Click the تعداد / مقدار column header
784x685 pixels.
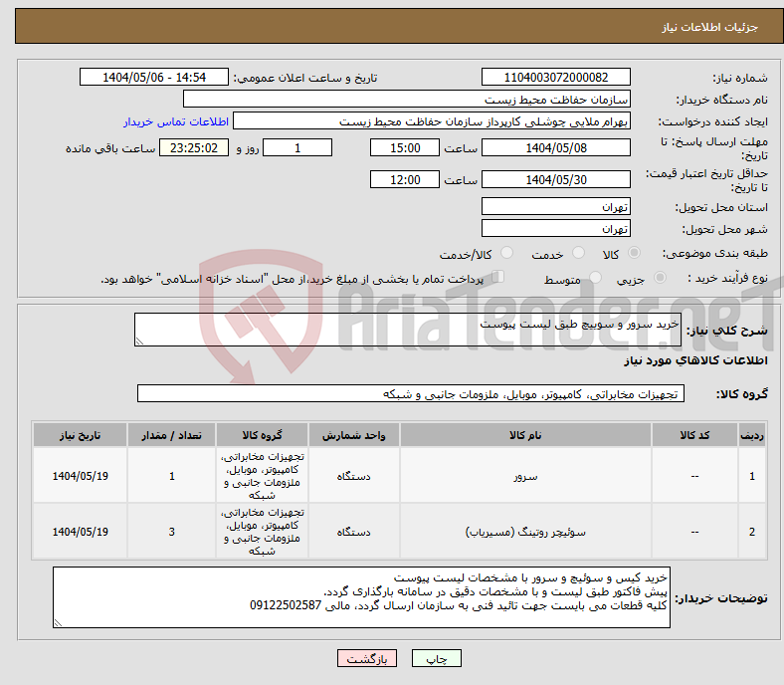coord(171,435)
